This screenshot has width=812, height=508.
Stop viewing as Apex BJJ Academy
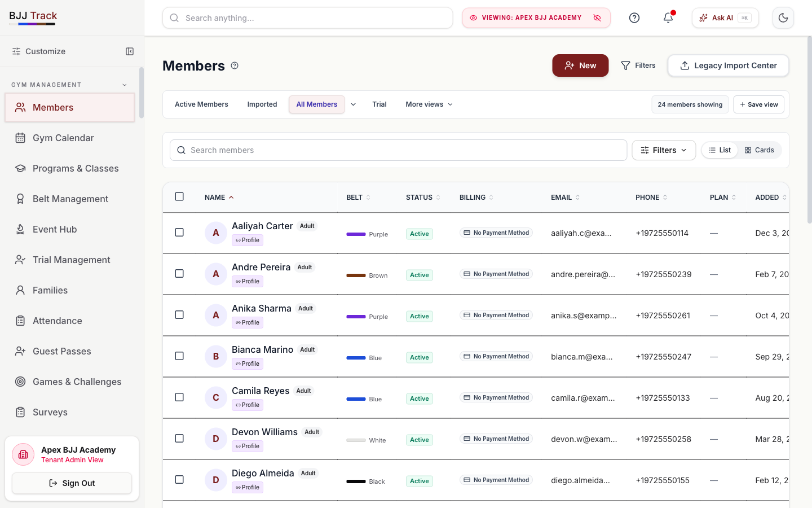coord(597,18)
